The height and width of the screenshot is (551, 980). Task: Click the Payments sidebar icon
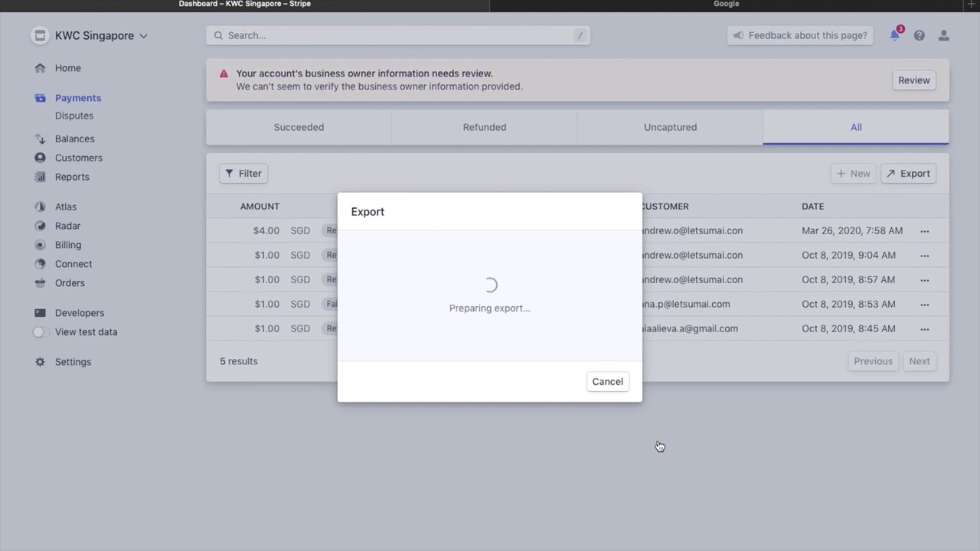tap(40, 98)
